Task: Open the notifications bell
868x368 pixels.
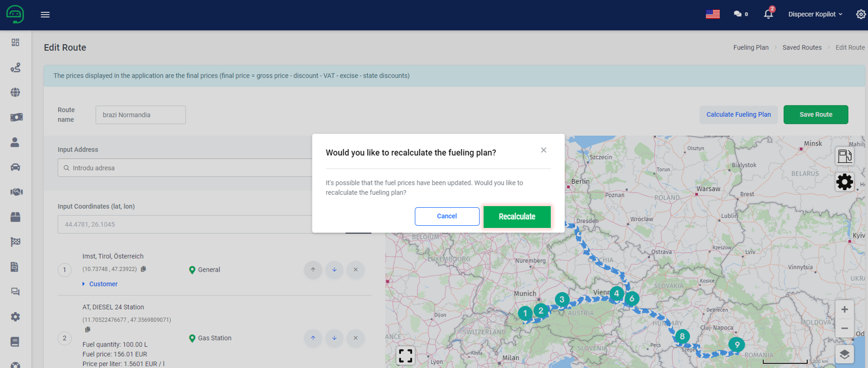Action: coord(768,14)
